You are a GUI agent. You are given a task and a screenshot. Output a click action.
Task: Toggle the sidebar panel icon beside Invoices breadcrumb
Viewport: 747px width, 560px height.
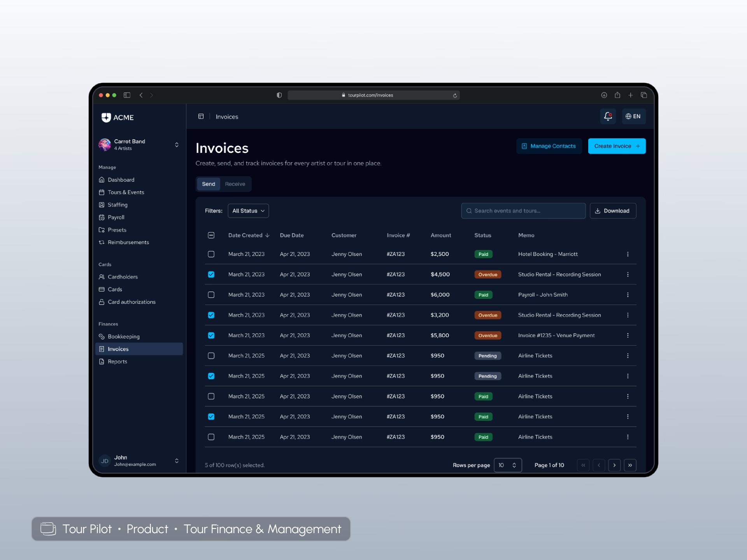(x=201, y=116)
